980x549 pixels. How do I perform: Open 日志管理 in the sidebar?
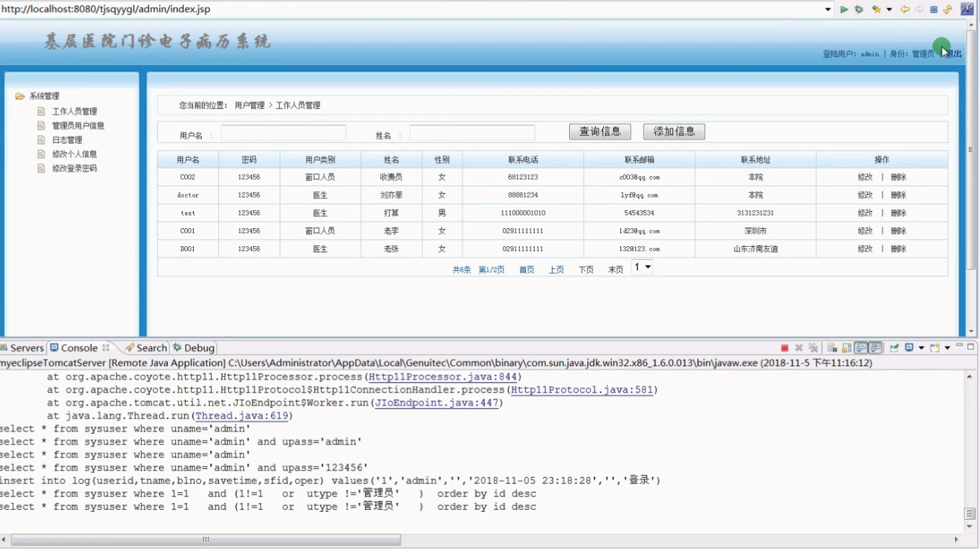click(67, 140)
